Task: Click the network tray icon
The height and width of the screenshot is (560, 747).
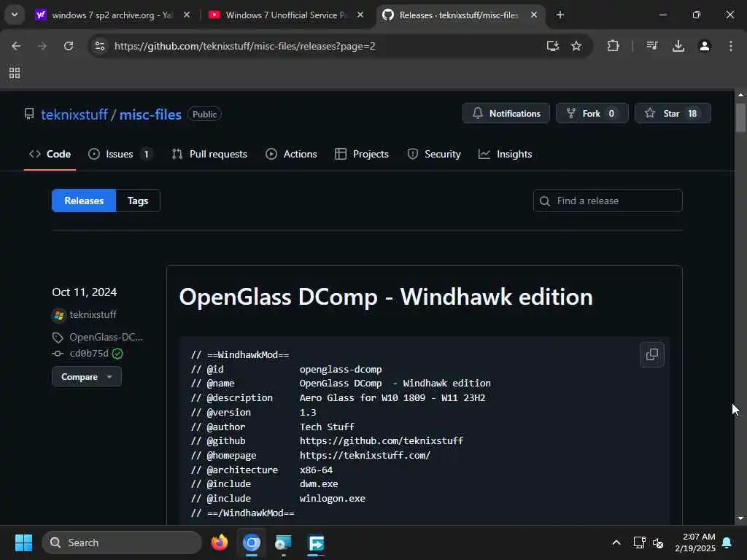Action: (639, 542)
